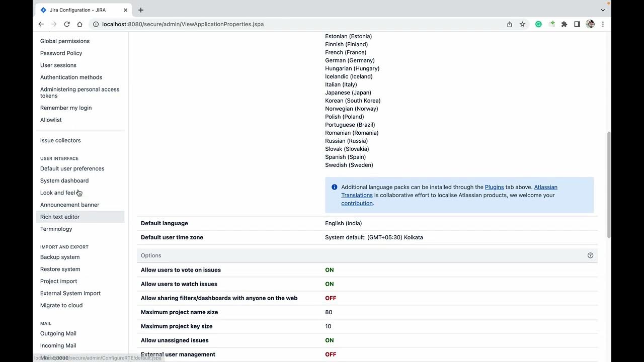This screenshot has width=644, height=362.
Task: Click ON value for vote on issues
Action: (x=330, y=270)
